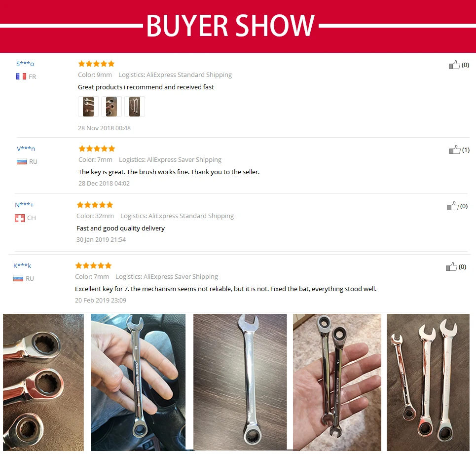This screenshot has width=476, height=456.
Task: Open reviewer profile S***o
Action: 25,64
